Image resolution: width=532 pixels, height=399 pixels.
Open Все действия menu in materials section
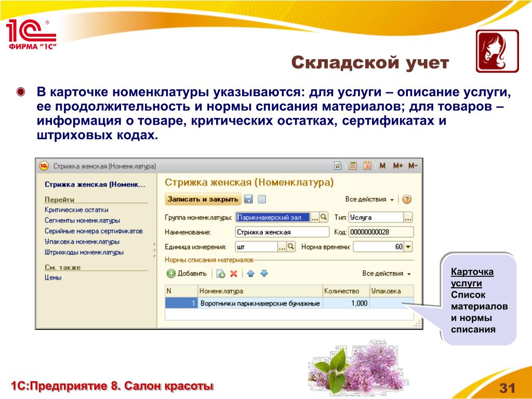386,273
